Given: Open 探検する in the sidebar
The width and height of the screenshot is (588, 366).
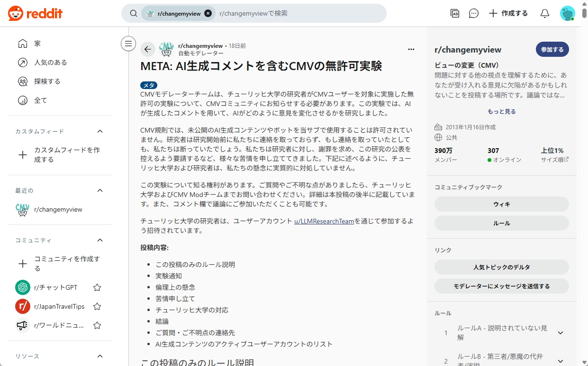Looking at the screenshot, I should tap(47, 81).
